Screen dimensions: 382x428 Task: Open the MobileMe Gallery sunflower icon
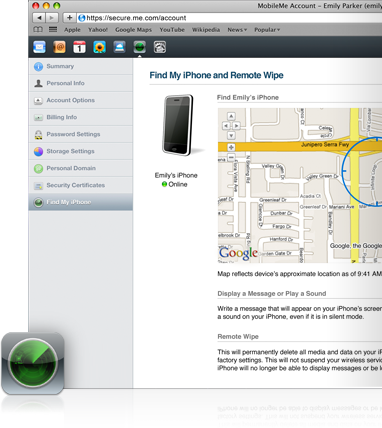click(99, 47)
